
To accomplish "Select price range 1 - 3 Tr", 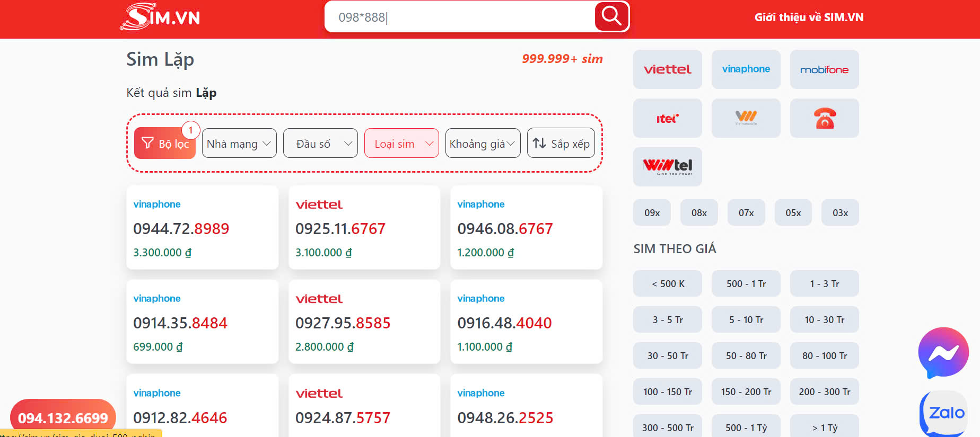I will [825, 283].
